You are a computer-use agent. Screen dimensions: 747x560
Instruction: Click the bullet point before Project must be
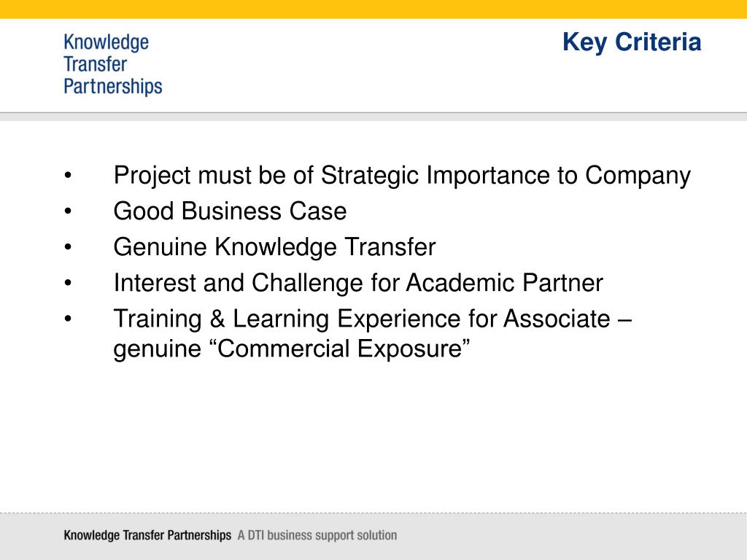pyautogui.click(x=68, y=175)
